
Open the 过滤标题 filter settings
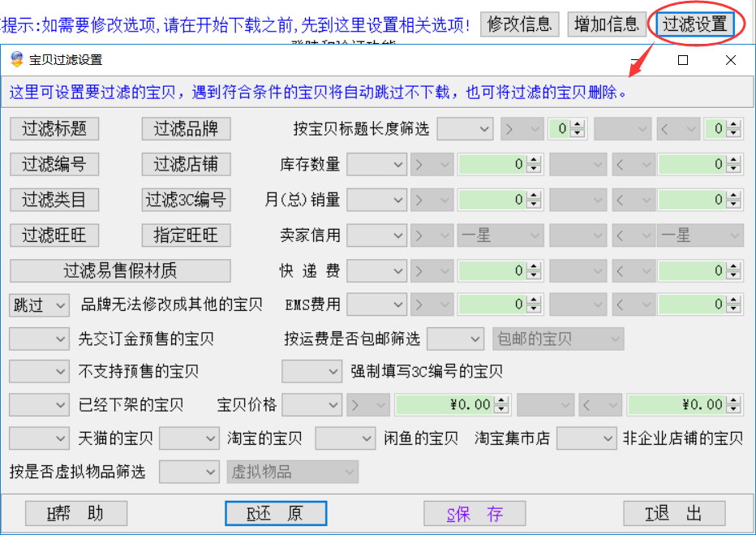[54, 128]
